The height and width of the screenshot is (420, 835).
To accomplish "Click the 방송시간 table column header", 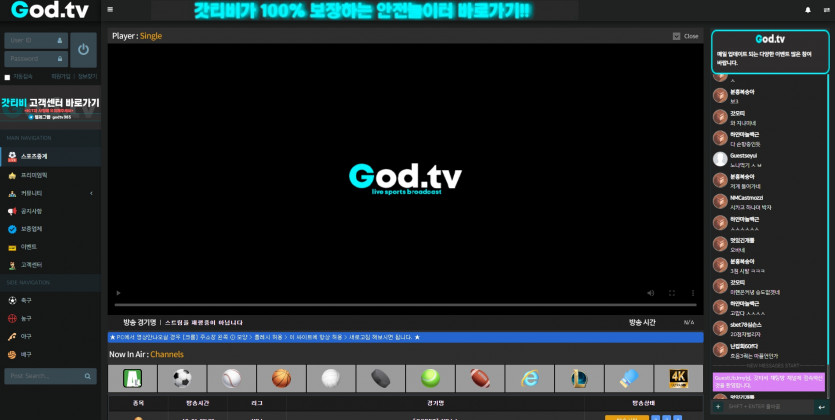I will pos(198,403).
